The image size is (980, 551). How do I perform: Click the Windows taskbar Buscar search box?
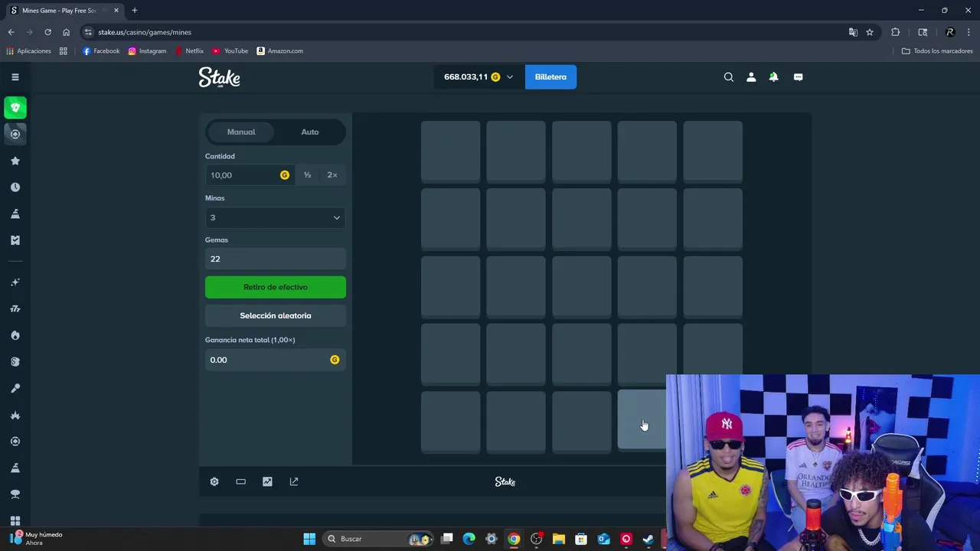click(x=377, y=539)
